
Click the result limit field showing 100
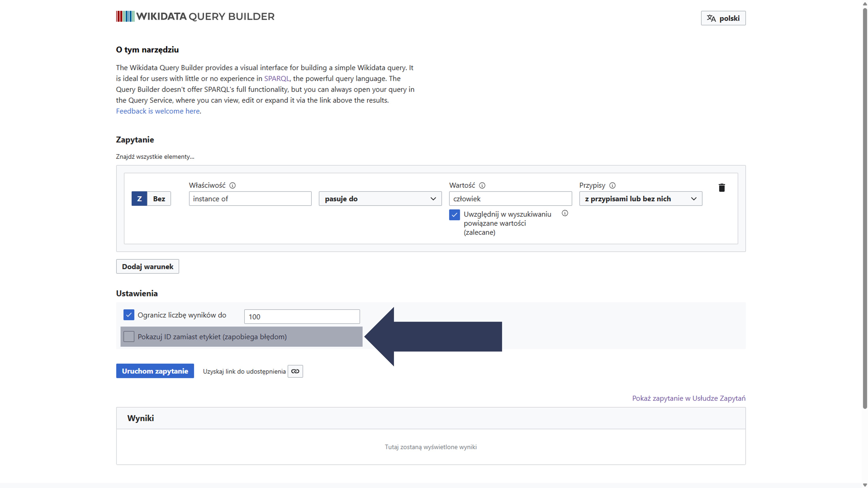pyautogui.click(x=302, y=317)
